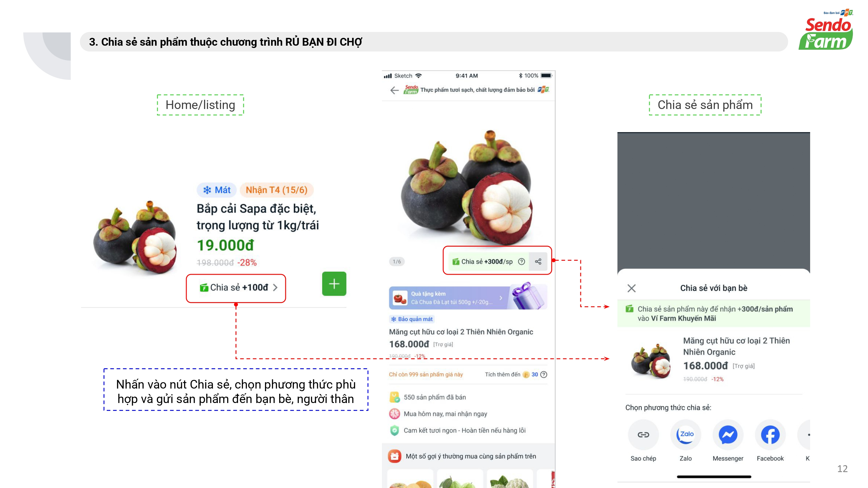Viewport: 868px width, 488px height.
Task: Click the Nhận T4 (15/6) delivery tag
Action: pyautogui.click(x=276, y=190)
